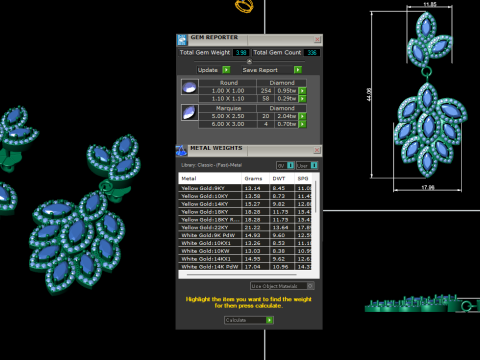Click the Round shape label

tap(229, 83)
